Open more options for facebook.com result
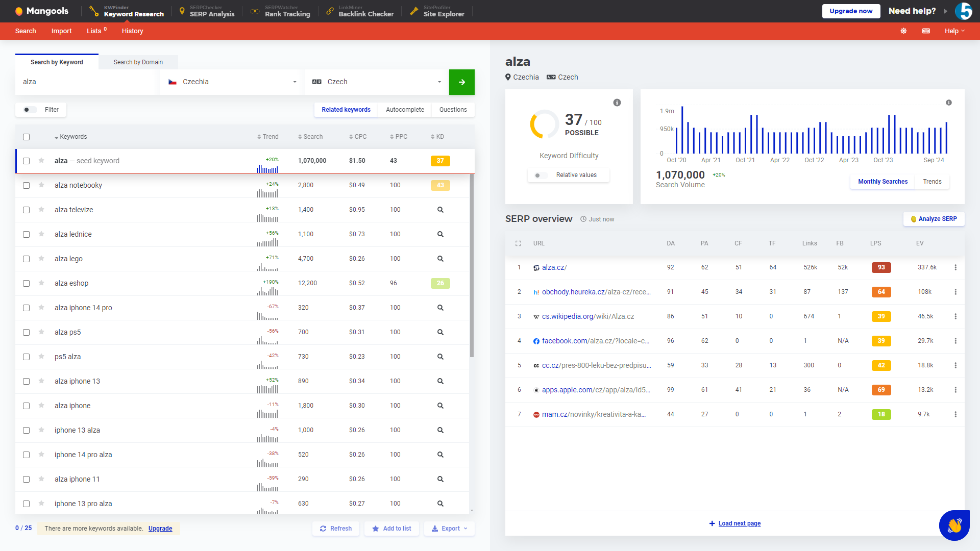Screen dimensions: 980x551 coord(955,341)
